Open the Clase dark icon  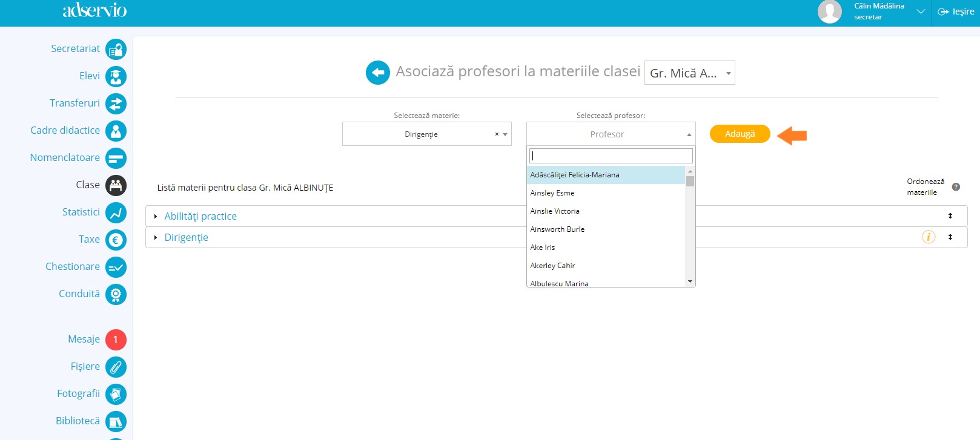116,185
